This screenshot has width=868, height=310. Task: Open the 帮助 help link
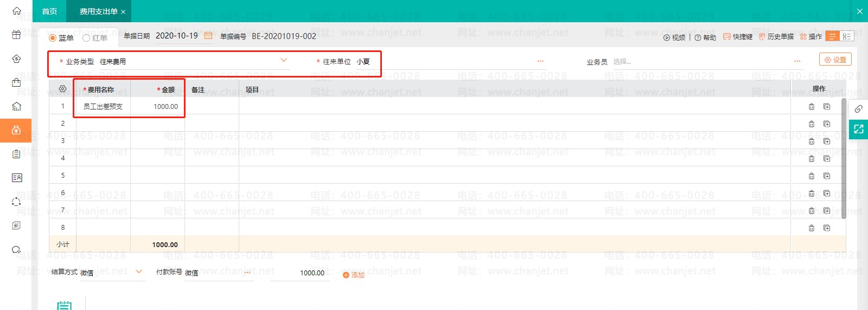tap(705, 37)
